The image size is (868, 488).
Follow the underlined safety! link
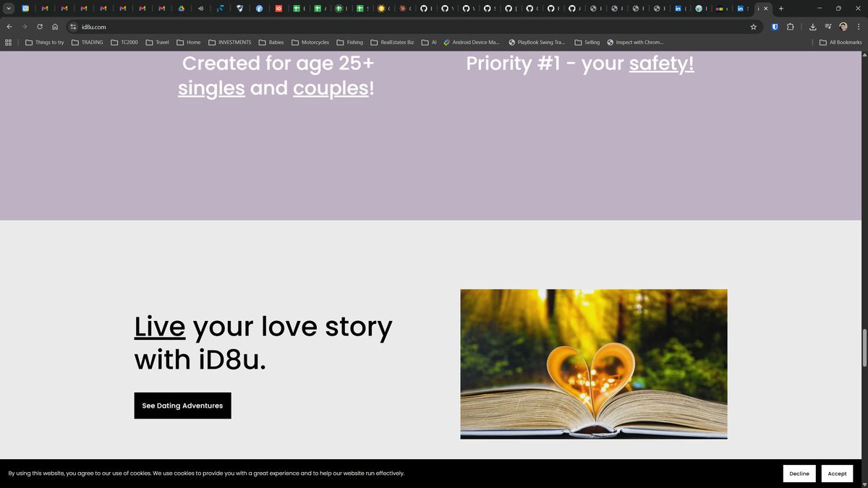pos(661,64)
